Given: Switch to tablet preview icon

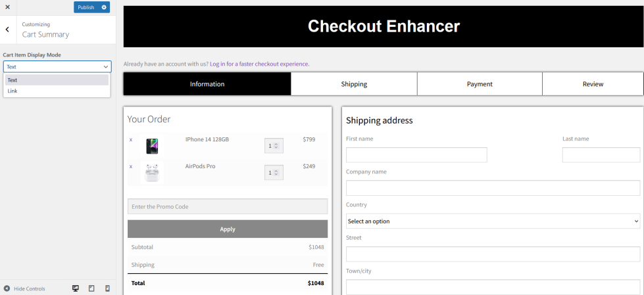Looking at the screenshot, I should (91, 288).
